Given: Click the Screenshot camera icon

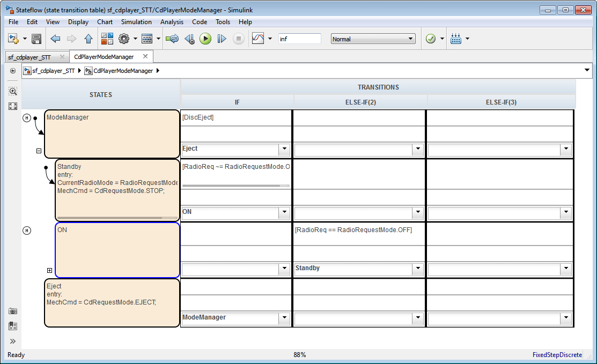Looking at the screenshot, I should tap(13, 311).
